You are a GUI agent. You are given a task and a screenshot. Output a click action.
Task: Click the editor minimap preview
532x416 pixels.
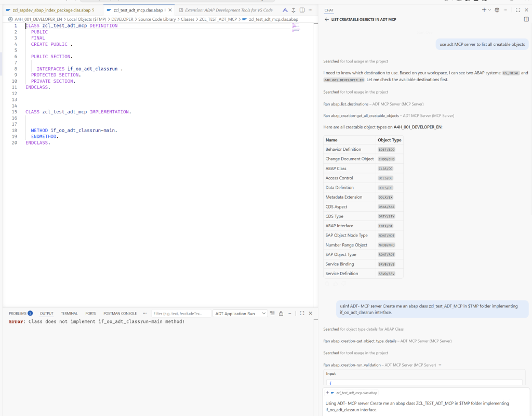pyautogui.click(x=296, y=27)
